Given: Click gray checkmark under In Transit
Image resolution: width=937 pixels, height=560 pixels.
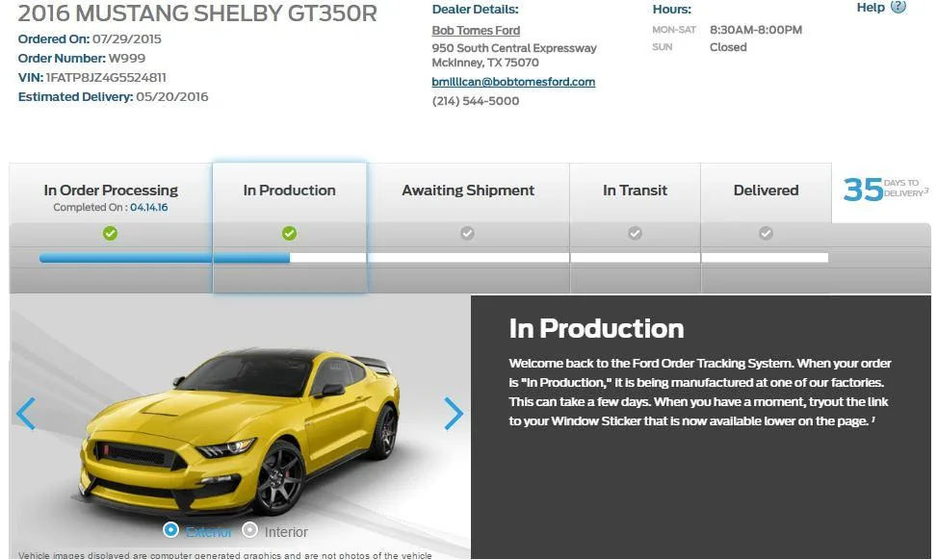Looking at the screenshot, I should click(x=635, y=233).
